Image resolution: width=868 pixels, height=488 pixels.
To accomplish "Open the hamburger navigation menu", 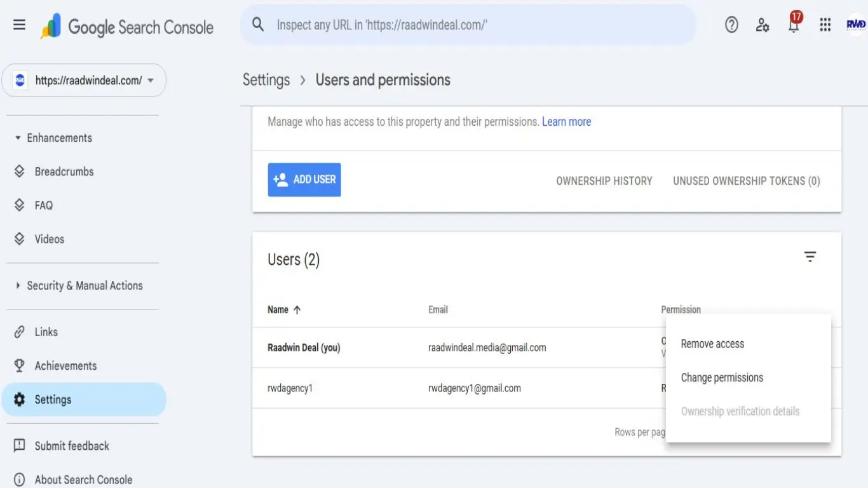I will tap(19, 24).
